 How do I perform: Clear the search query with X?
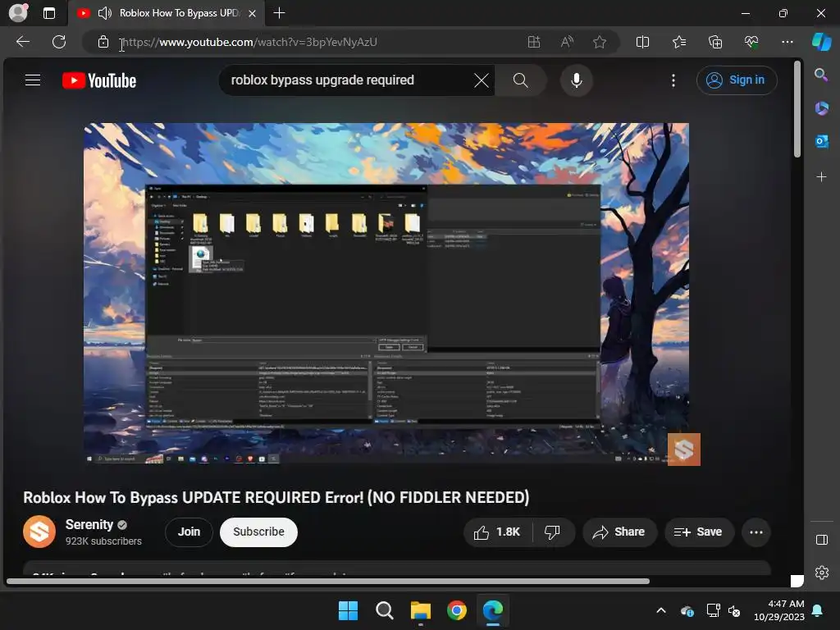point(482,80)
